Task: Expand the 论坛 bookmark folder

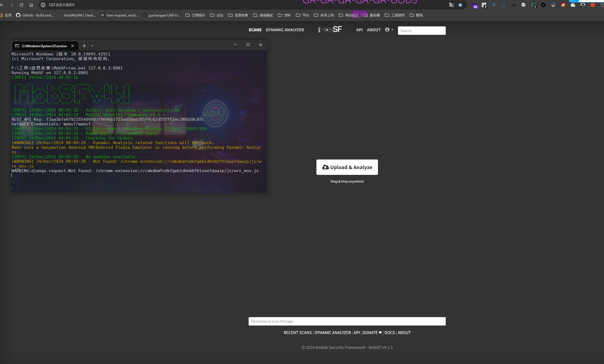Action: [217, 15]
